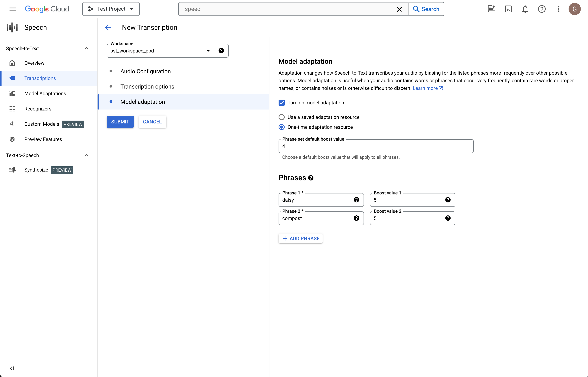Viewport: 588px width, 377px height.
Task: Collapse the Speech-to-Text section
Action: point(87,48)
